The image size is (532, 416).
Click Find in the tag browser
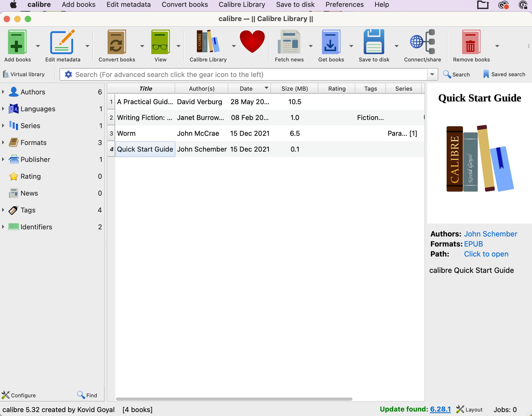click(87, 395)
